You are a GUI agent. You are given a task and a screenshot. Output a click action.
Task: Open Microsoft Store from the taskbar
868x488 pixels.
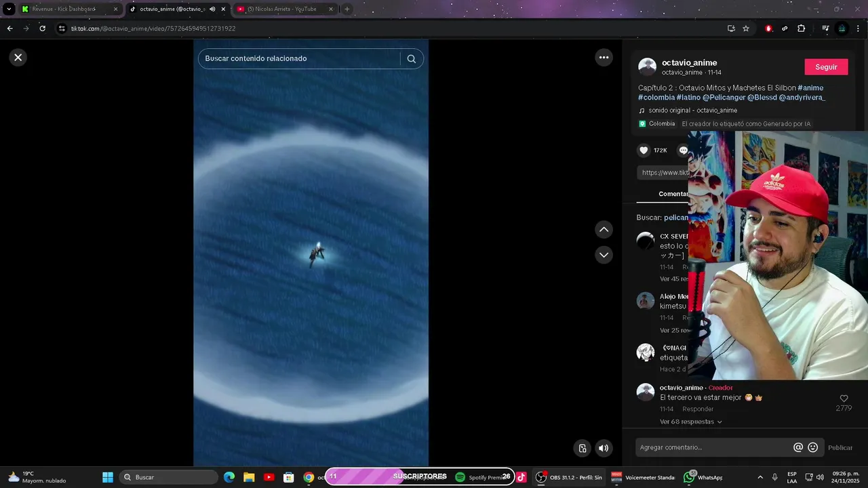click(x=288, y=477)
